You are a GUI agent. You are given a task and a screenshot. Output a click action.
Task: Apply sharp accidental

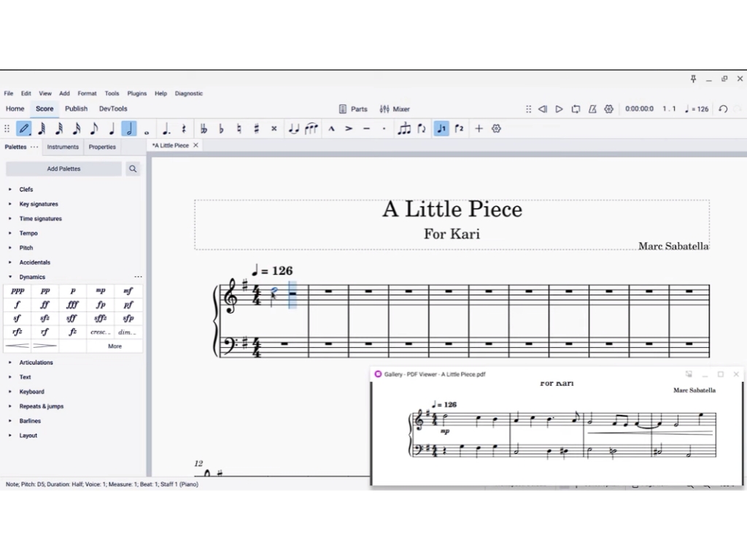[256, 128]
